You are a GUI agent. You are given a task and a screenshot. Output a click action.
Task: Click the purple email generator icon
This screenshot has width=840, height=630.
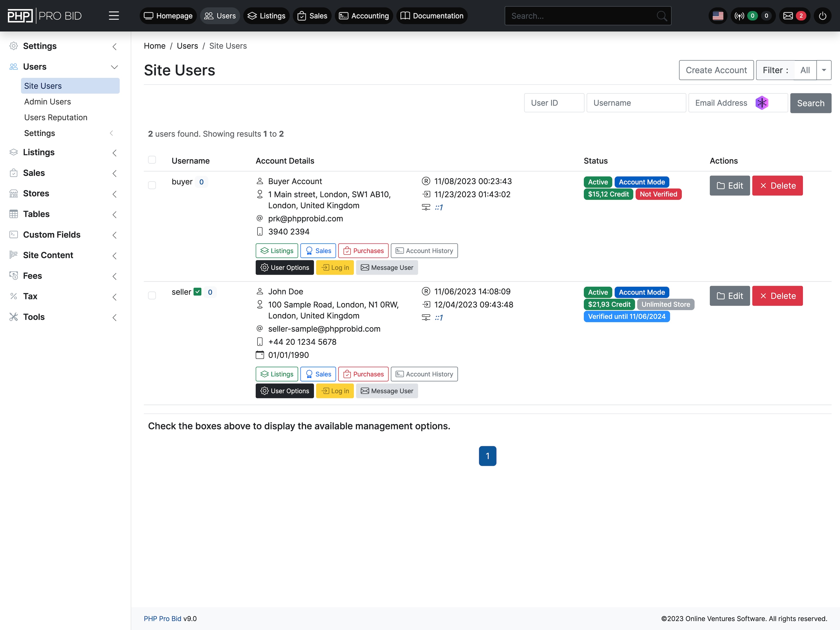tap(762, 103)
